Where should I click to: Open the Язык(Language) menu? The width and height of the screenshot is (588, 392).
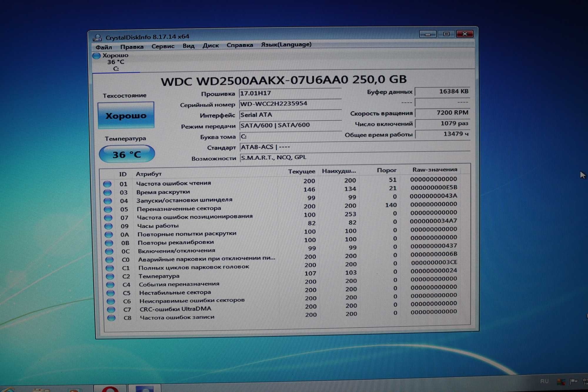coord(286,44)
